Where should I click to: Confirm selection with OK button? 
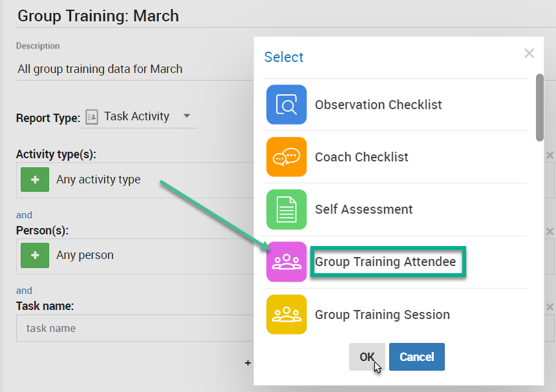367,356
